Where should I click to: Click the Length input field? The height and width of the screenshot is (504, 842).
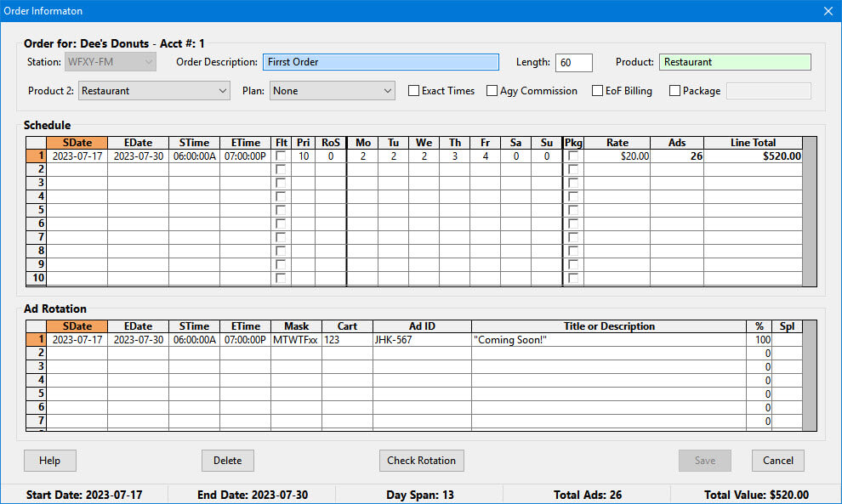(x=574, y=62)
